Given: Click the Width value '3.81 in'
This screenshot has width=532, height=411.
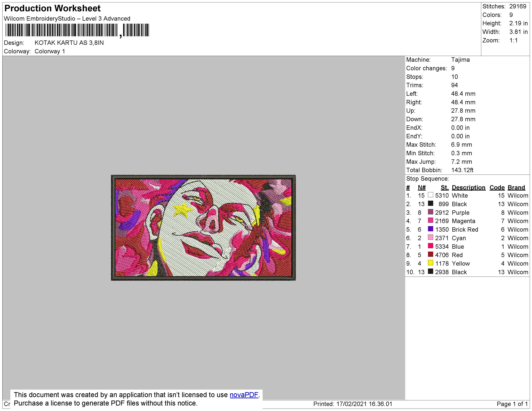Looking at the screenshot, I should click(518, 32).
